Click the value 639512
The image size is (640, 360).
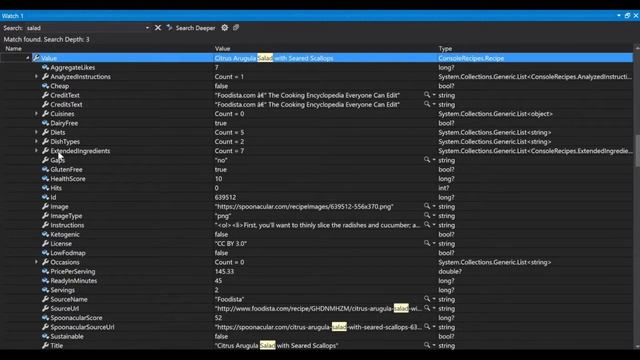click(225, 197)
